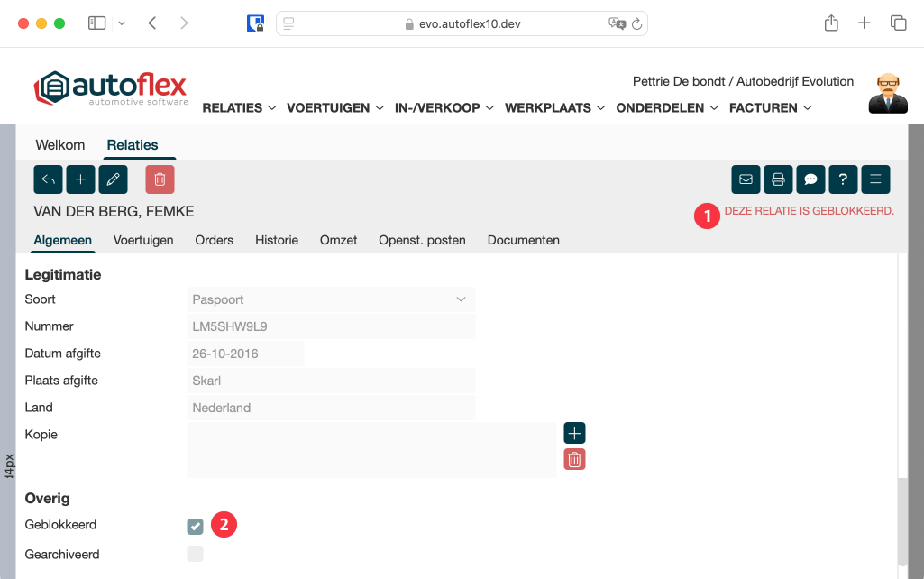The width and height of the screenshot is (924, 579).
Task: Open the hamburger list menu icon
Action: (875, 179)
